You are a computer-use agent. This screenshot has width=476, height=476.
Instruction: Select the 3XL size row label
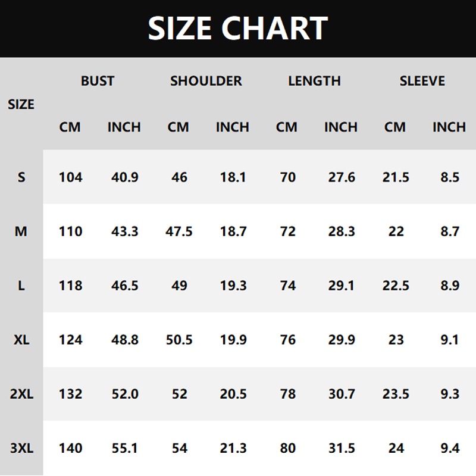[21, 448]
